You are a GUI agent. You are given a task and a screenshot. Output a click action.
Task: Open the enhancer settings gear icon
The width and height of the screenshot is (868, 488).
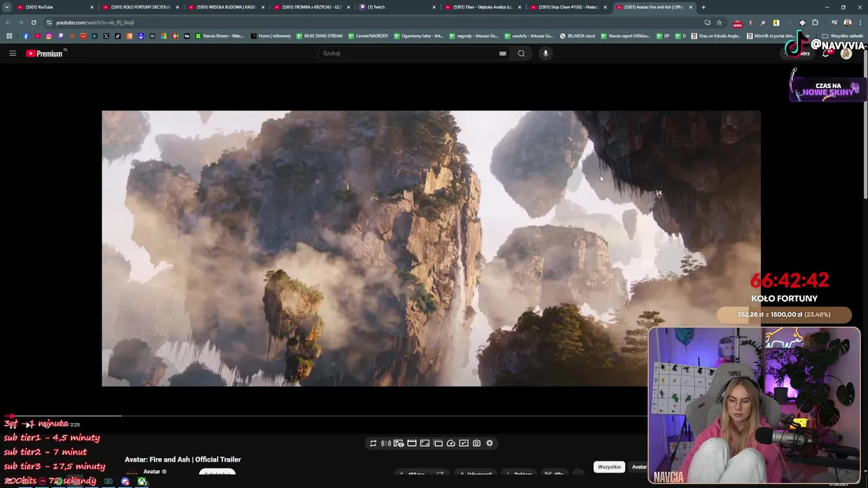coord(490,443)
